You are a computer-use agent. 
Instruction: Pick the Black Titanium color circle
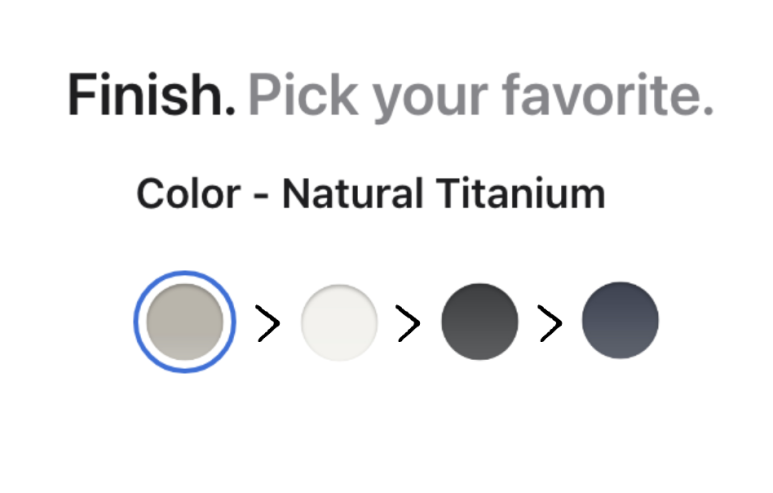point(480,322)
